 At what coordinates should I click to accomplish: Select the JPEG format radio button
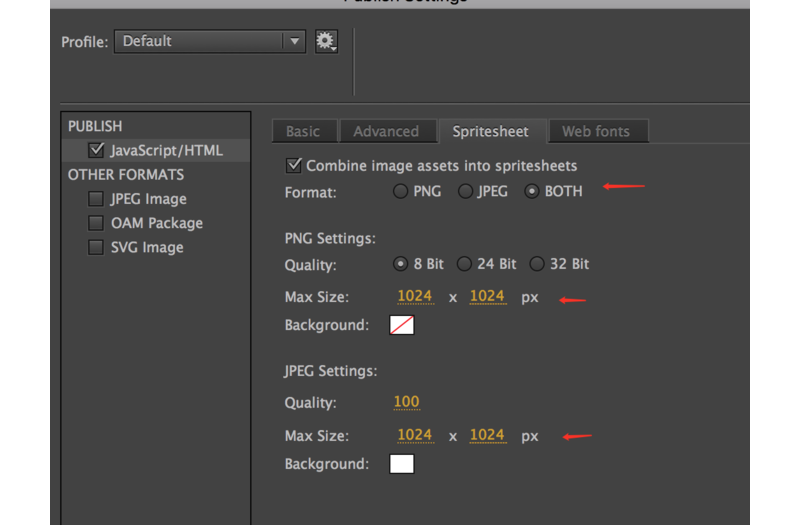coord(465,191)
